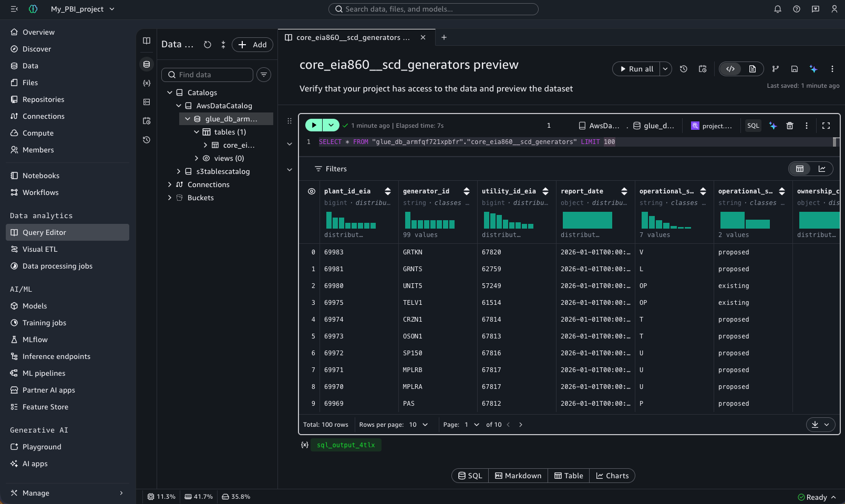Refresh the Data explorer panel
Viewport: 845px width, 504px height.
(x=208, y=45)
